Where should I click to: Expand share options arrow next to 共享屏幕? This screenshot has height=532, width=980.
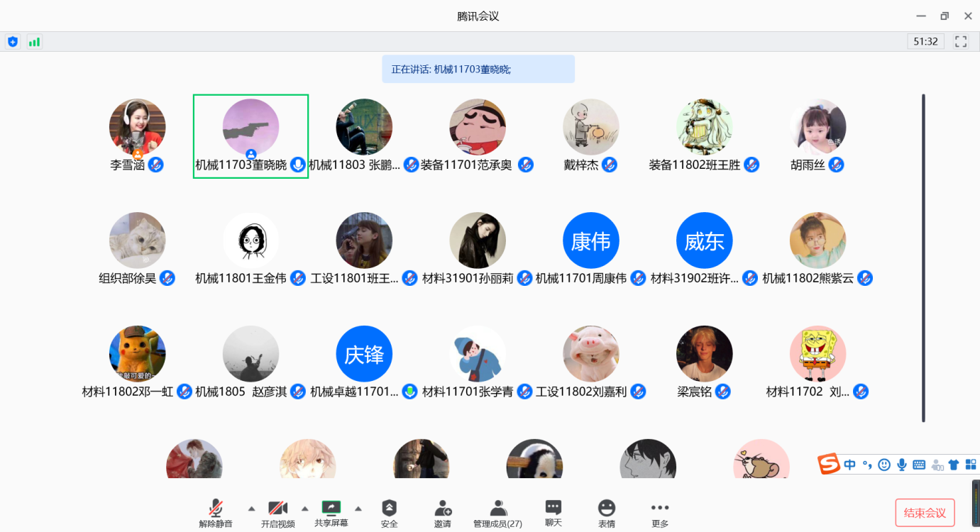pos(358,508)
